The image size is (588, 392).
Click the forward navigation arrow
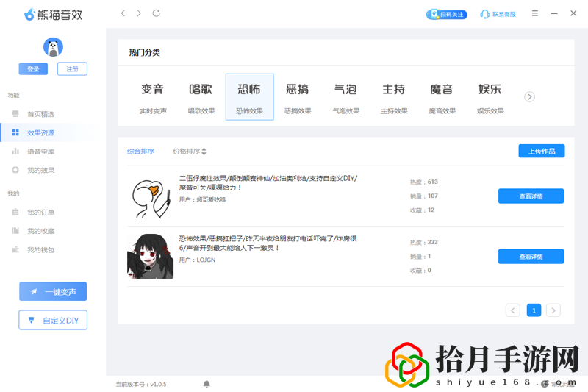139,13
